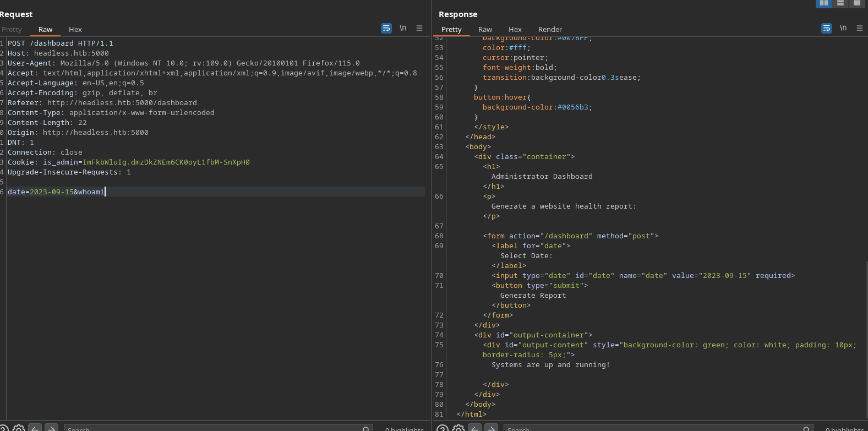Click the Accept-Language header line
The width and height of the screenshot is (868, 431).
tap(76, 83)
